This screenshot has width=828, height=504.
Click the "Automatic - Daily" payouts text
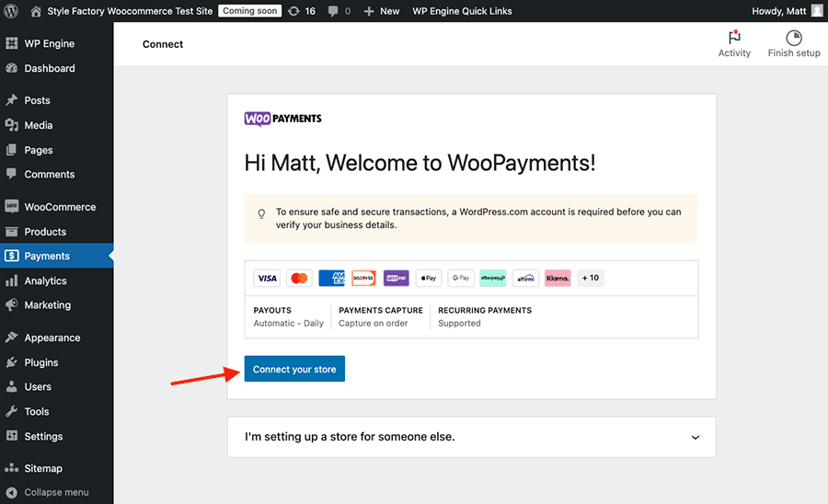click(288, 323)
